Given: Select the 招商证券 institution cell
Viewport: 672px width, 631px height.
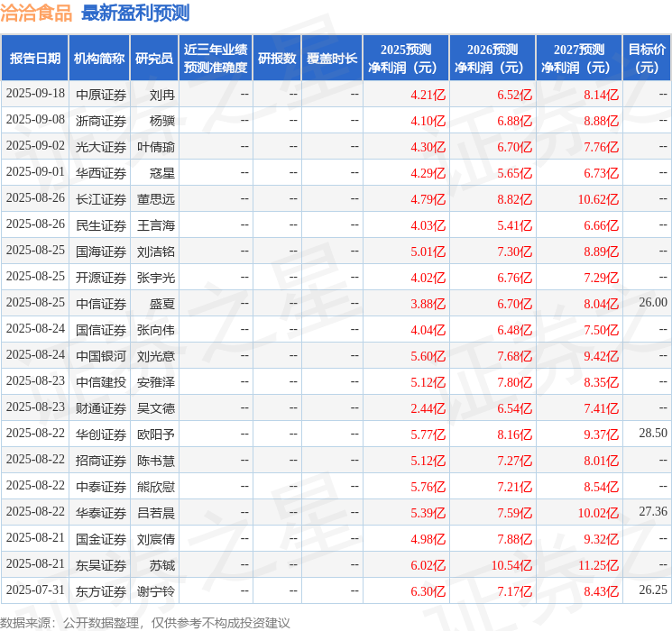Looking at the screenshot, I should 101,461.
